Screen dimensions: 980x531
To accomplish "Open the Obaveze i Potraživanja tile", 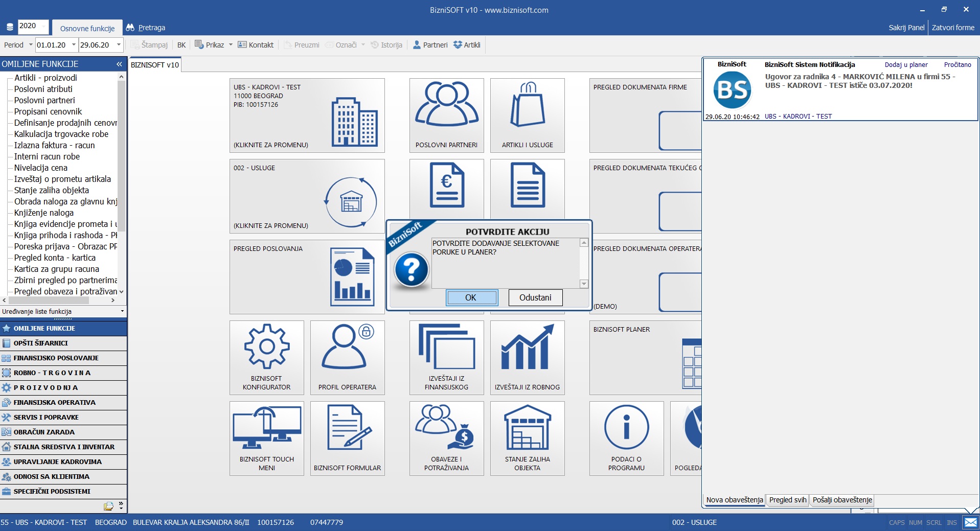I will [446, 438].
